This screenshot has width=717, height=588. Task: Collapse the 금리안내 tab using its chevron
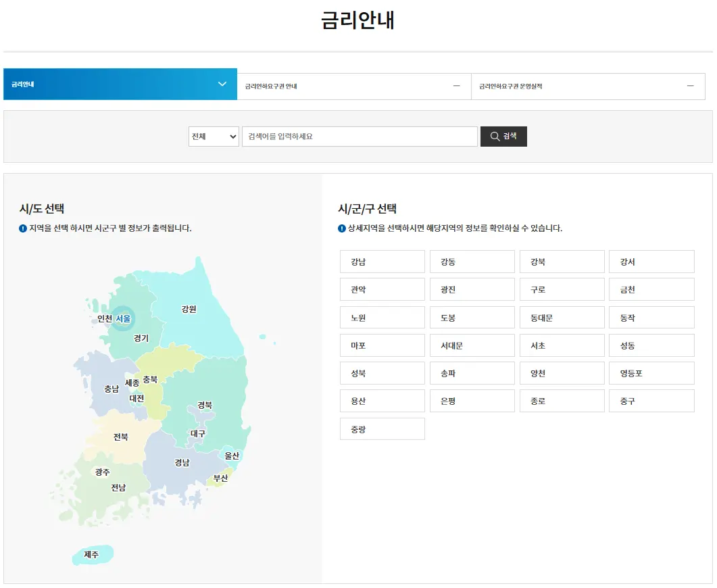222,84
